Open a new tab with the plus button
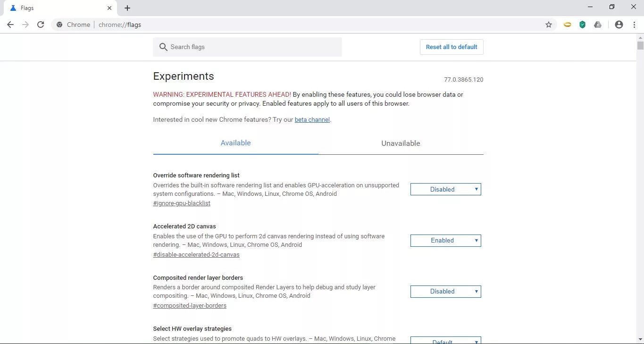The height and width of the screenshot is (344, 644). (127, 8)
